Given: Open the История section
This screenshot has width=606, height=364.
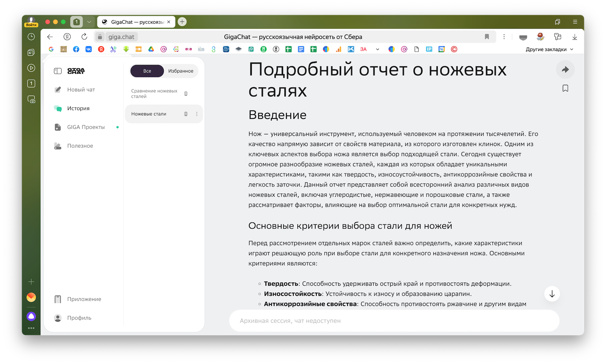Looking at the screenshot, I should tap(78, 109).
